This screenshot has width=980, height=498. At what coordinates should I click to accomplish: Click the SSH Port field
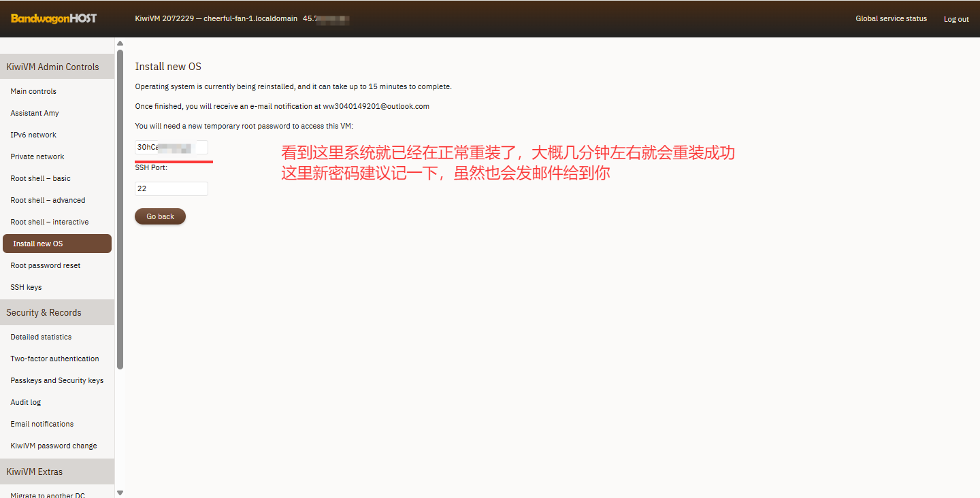point(171,188)
